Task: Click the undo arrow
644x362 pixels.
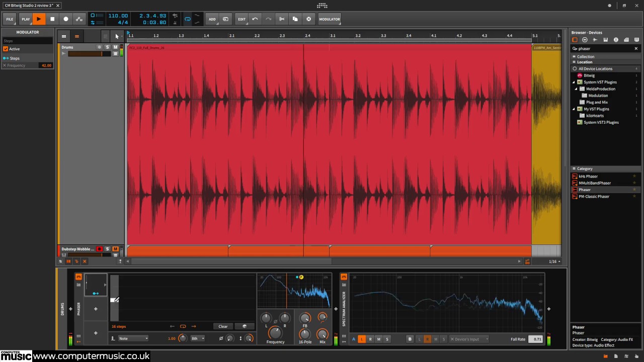Action: [255, 19]
